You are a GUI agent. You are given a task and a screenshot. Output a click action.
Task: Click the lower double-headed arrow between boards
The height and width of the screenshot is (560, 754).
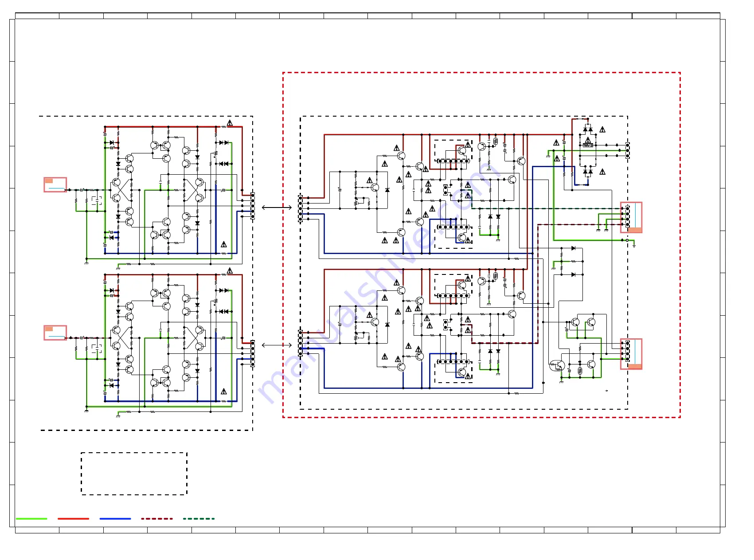[277, 345]
